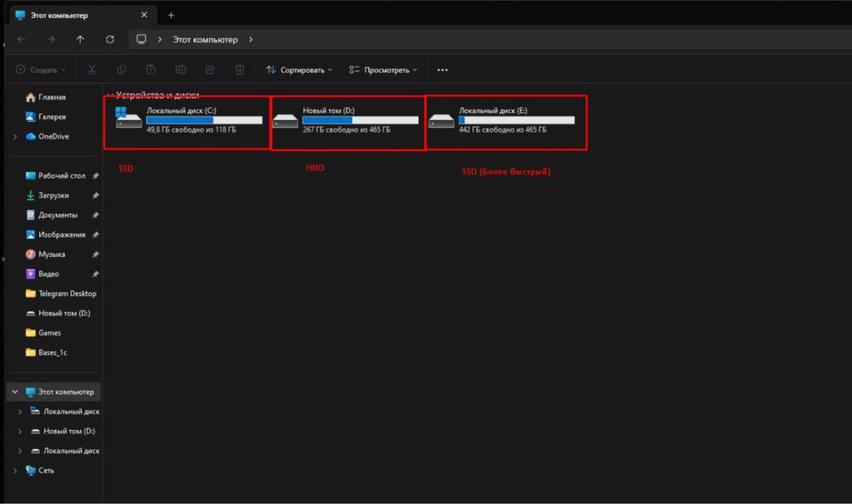Viewport: 852px width, 504px height.
Task: Click text 442 ГБ свободно из 465 ГБ
Action: tap(503, 129)
